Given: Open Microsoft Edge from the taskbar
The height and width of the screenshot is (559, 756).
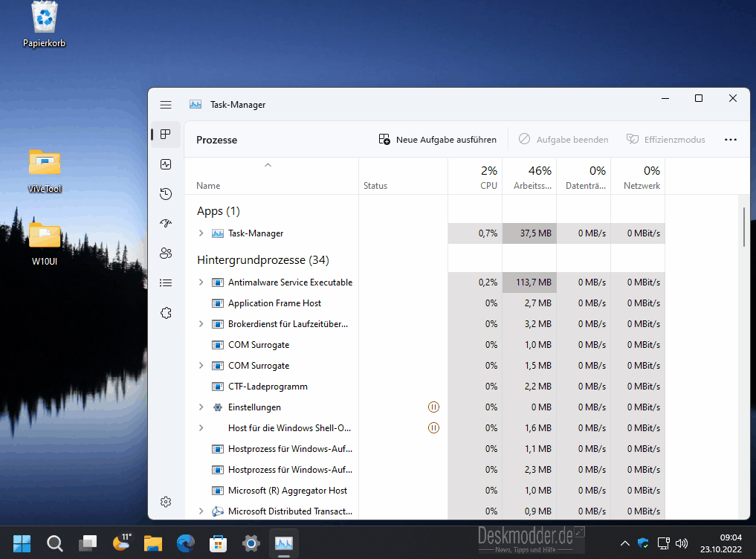Looking at the screenshot, I should click(186, 543).
